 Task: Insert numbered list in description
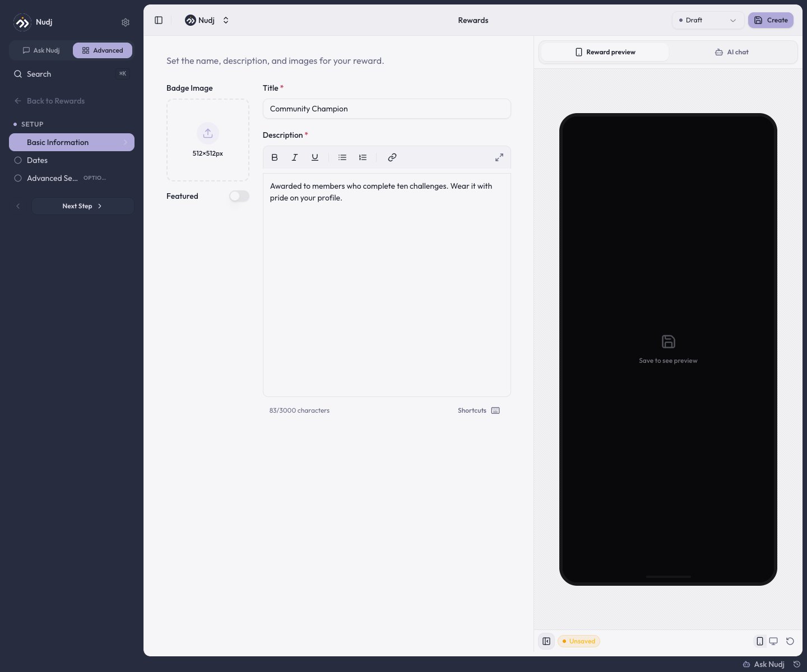363,157
